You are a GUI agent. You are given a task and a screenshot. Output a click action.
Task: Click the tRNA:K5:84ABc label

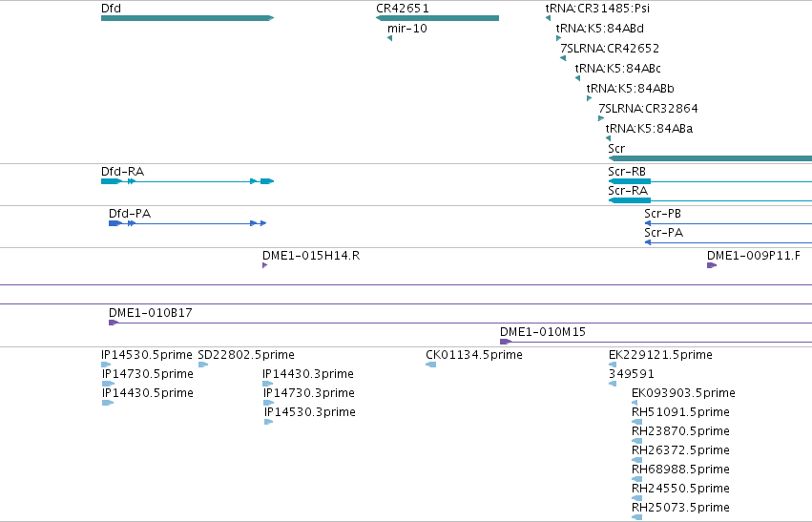click(617, 69)
